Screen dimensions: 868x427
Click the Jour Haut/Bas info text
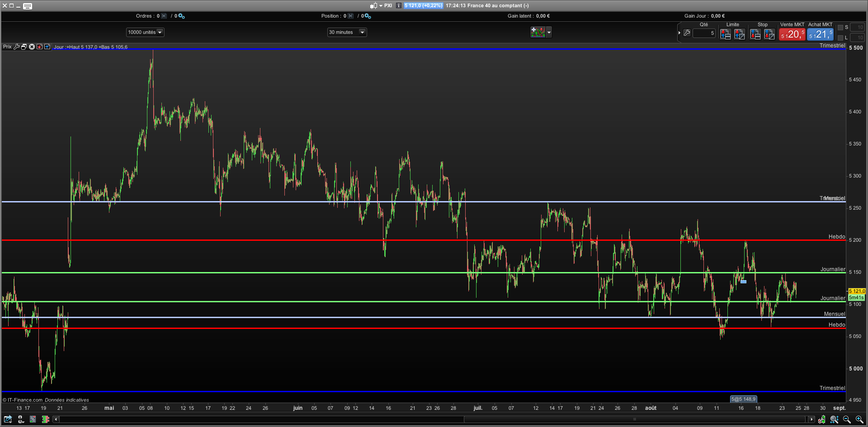click(x=90, y=47)
